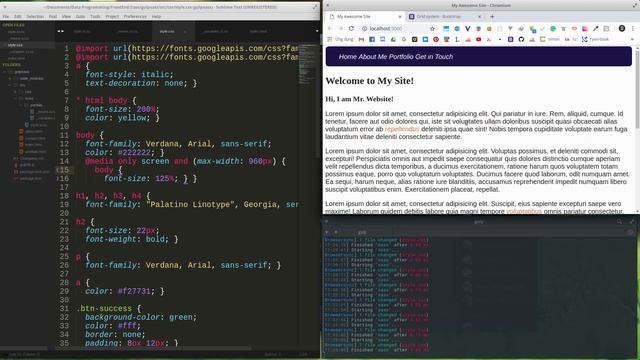Open the Selection menu
The image size is (640, 360).
tap(35, 17)
